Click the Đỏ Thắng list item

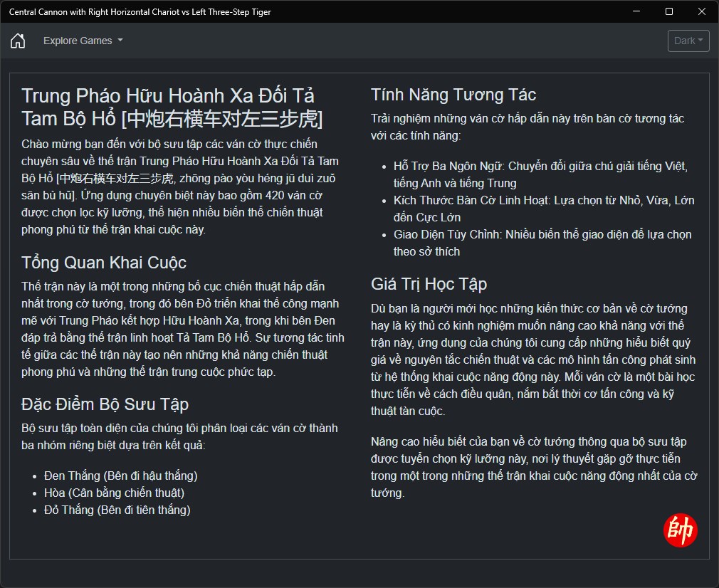click(117, 510)
